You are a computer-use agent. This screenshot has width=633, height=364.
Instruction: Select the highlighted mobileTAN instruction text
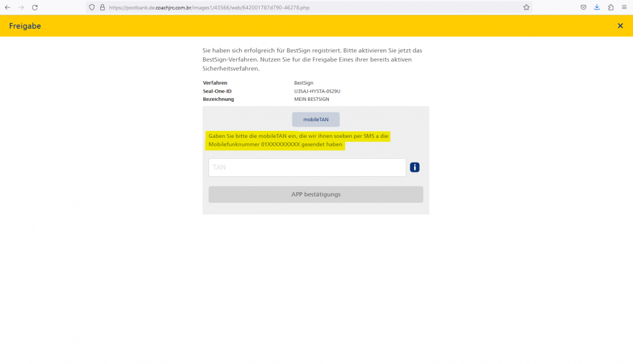299,140
